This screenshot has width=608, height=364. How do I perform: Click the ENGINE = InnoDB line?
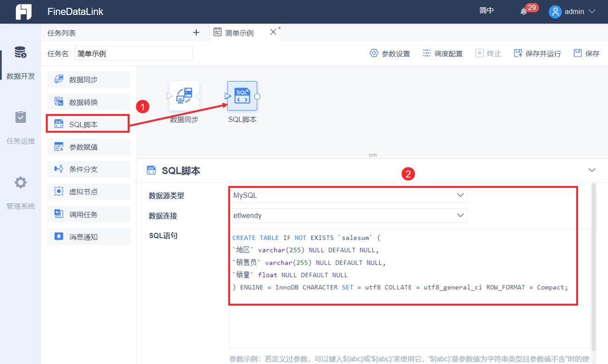point(400,287)
